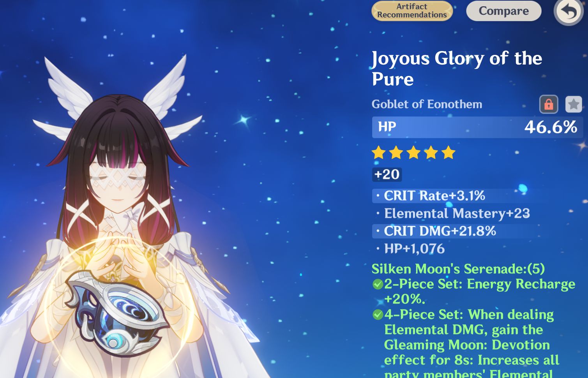
Task: Click the artifact name Joyous Glory of the Pure
Action: pos(457,69)
